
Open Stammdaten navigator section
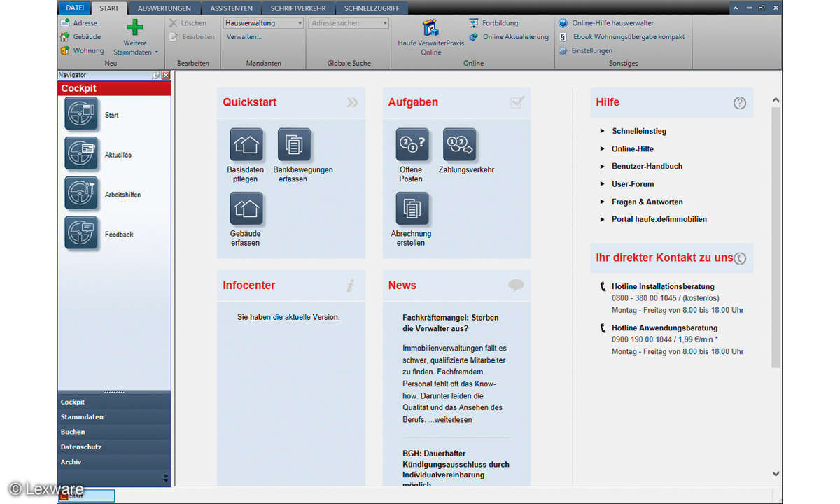[x=114, y=416]
